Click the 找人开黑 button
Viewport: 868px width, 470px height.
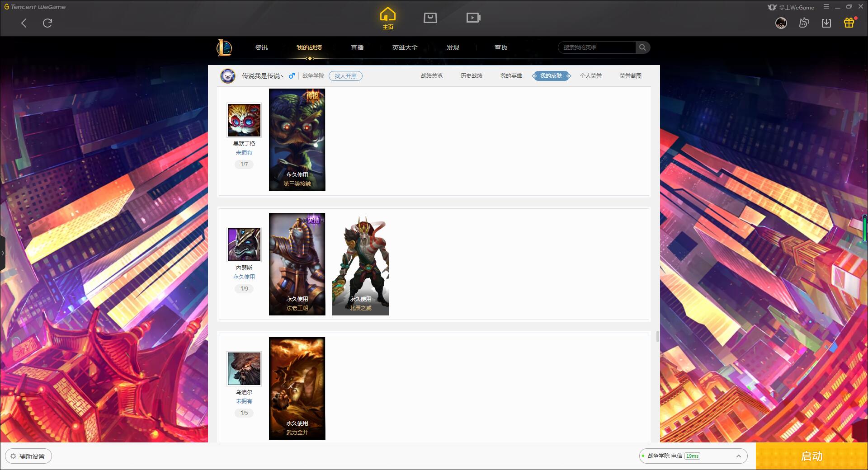[345, 76]
